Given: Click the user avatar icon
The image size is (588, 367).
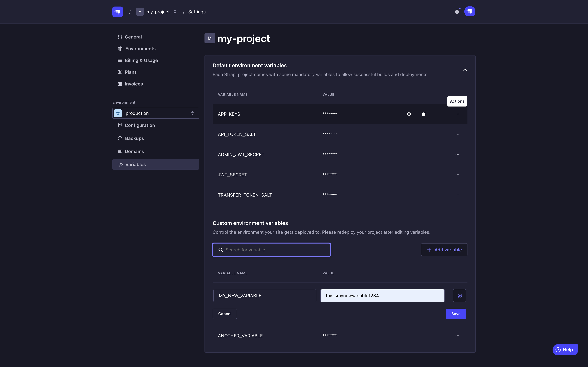Looking at the screenshot, I should [469, 11].
